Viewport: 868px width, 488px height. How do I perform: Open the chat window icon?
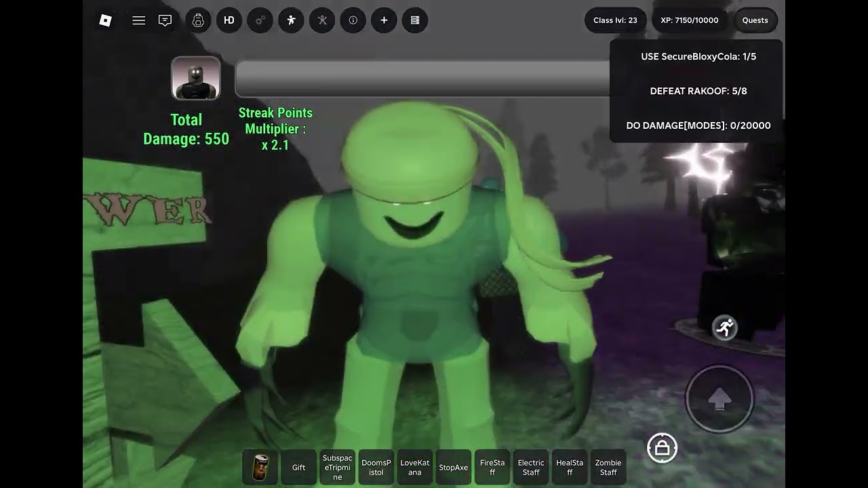[x=165, y=20]
